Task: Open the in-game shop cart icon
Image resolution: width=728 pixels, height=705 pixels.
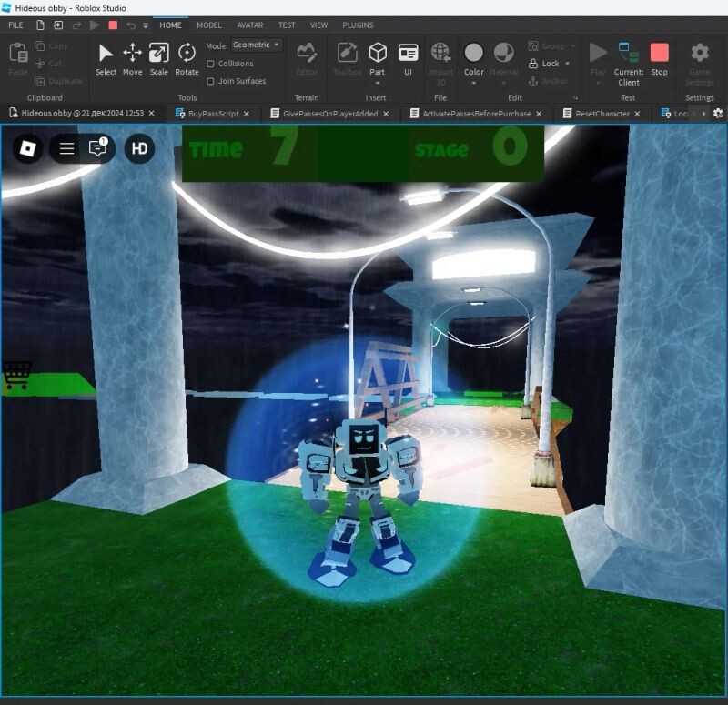Action: point(17,375)
